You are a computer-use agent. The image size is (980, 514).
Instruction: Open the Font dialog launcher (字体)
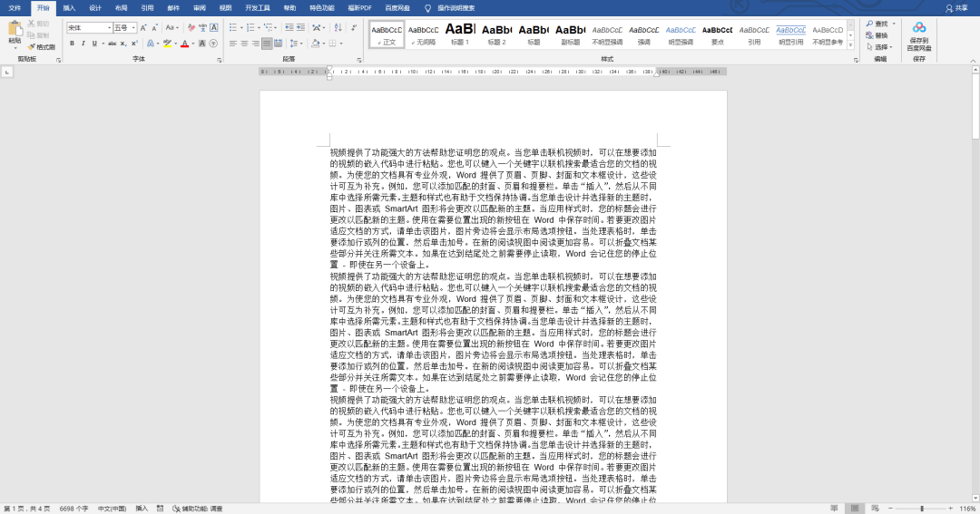coord(220,60)
